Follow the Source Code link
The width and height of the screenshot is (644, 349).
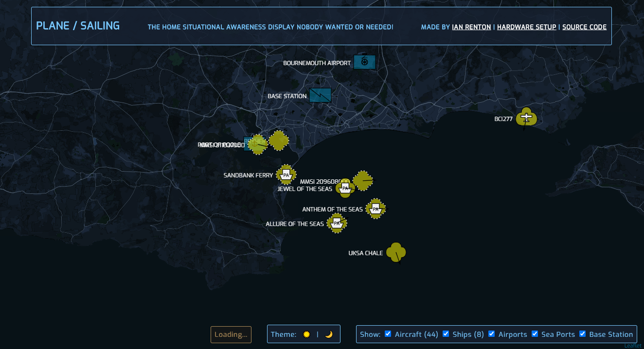[584, 27]
